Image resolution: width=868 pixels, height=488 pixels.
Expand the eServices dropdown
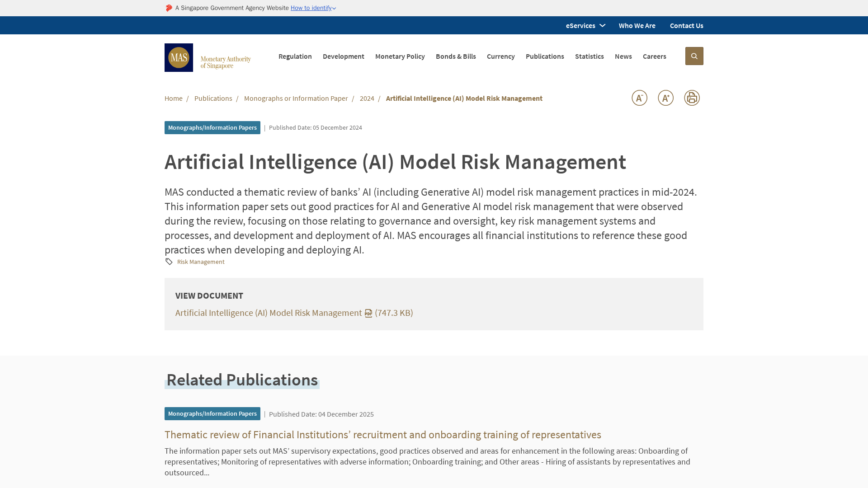click(x=585, y=26)
